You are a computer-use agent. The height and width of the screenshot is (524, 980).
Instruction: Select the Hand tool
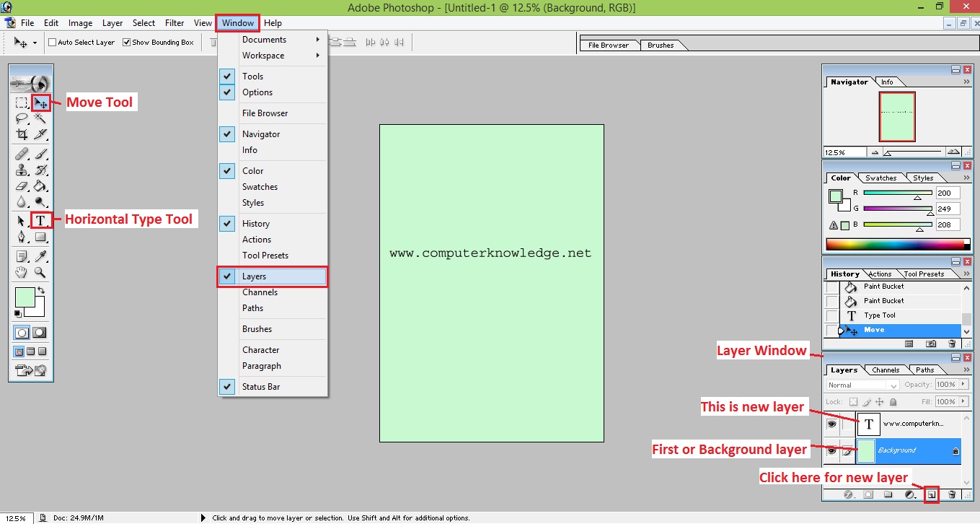[x=22, y=272]
